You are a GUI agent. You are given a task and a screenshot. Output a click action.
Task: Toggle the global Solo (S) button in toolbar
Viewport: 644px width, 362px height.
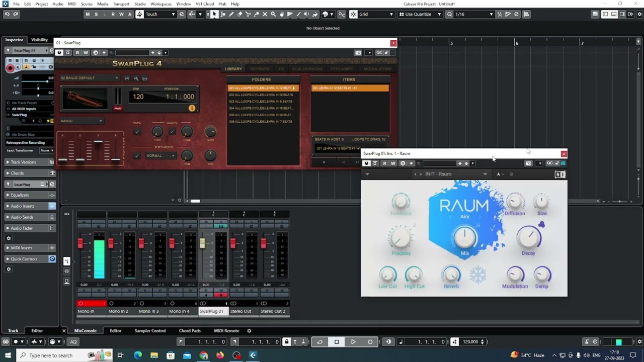[97, 14]
